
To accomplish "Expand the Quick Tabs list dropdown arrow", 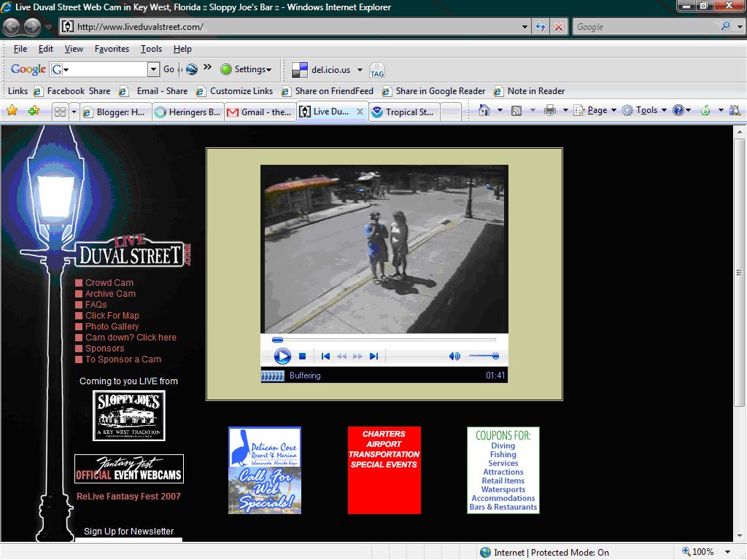I will (74, 112).
